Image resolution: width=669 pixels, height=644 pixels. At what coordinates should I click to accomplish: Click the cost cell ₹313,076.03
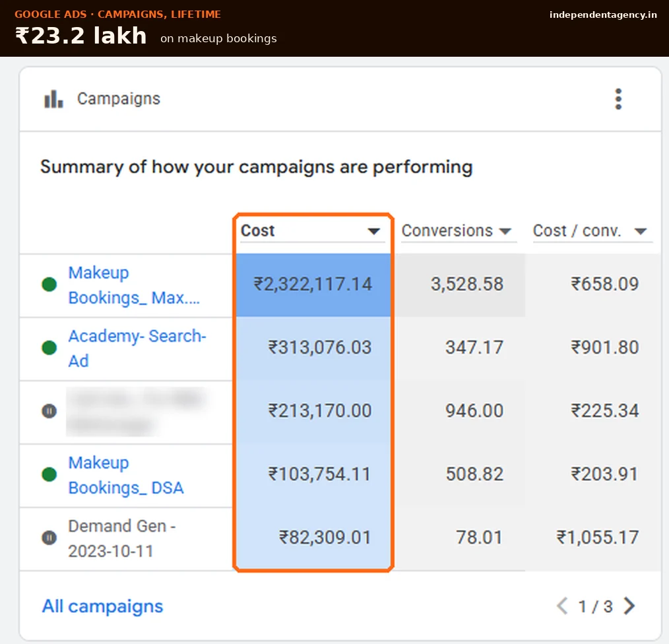(x=313, y=348)
